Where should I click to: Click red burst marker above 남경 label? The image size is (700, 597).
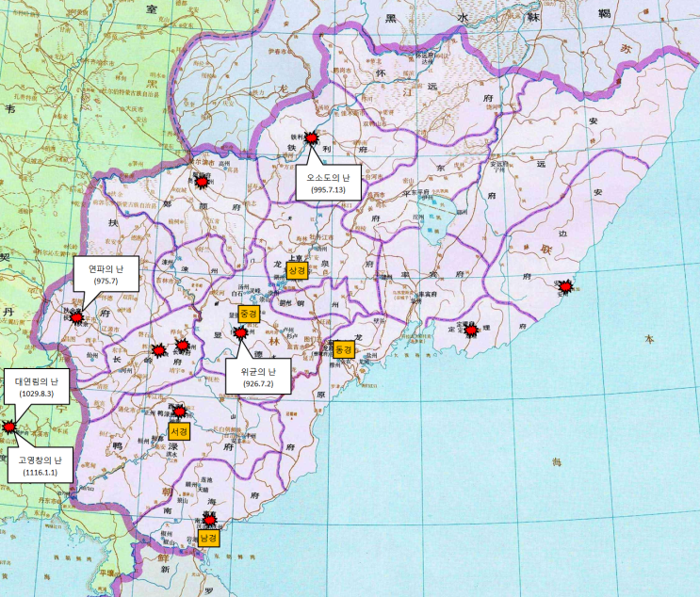[209, 520]
